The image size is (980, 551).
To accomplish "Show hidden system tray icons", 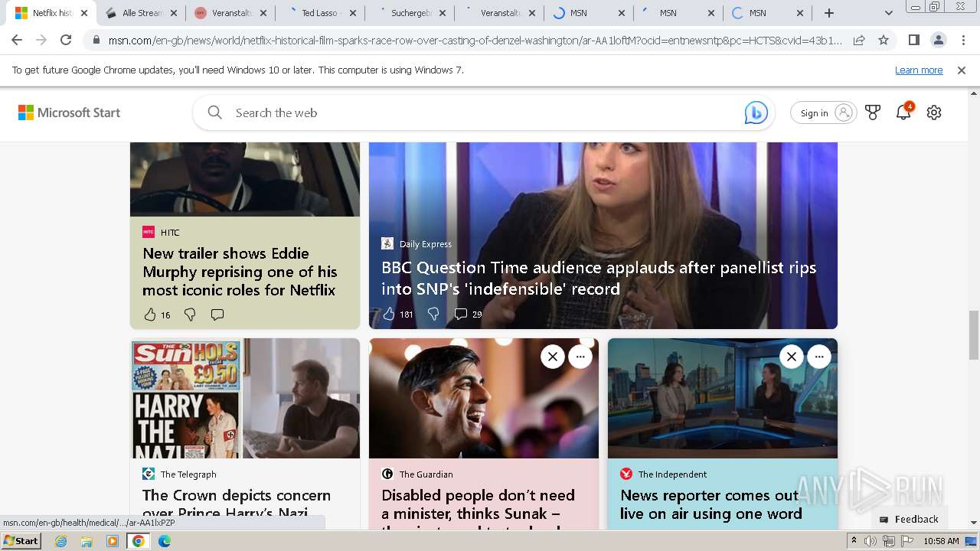I will click(854, 541).
